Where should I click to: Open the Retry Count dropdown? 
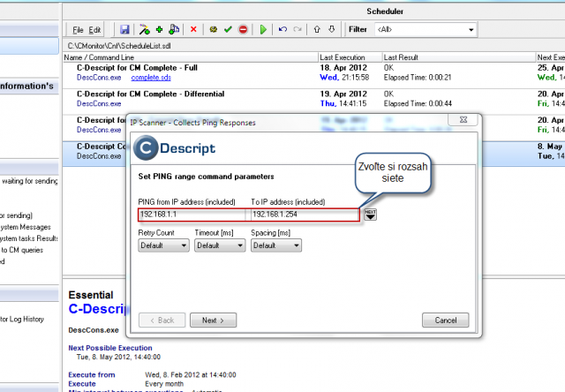[163, 245]
